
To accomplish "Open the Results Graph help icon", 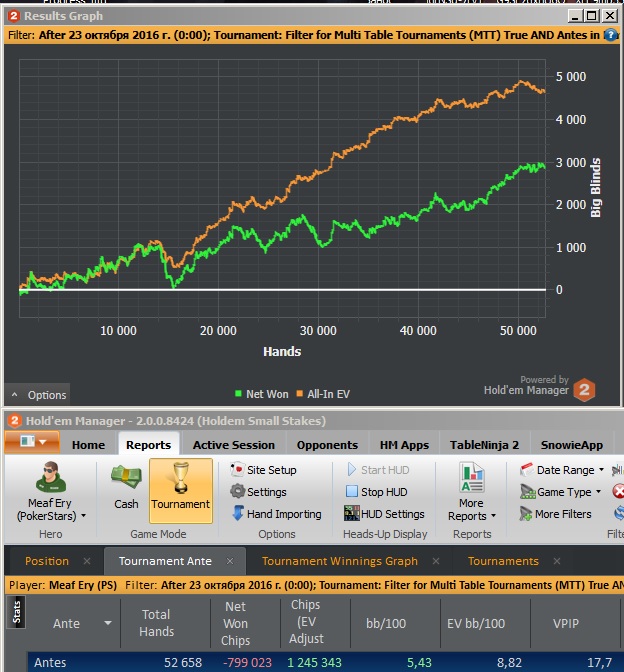I will [611, 35].
